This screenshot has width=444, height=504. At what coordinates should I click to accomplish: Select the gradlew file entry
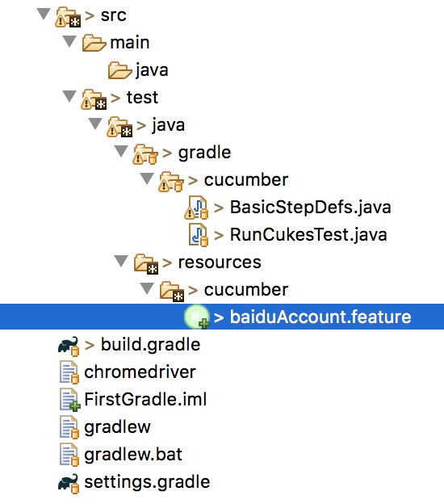click(x=117, y=427)
